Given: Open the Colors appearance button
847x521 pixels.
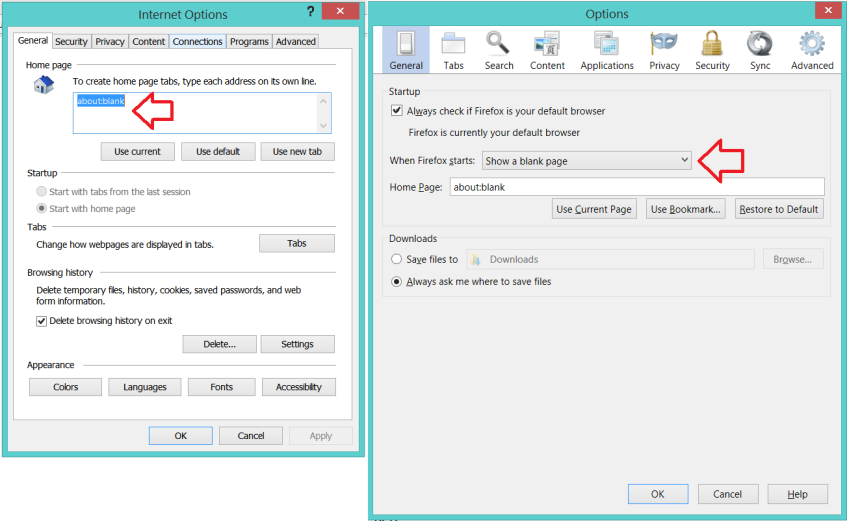Looking at the screenshot, I should pyautogui.click(x=65, y=387).
